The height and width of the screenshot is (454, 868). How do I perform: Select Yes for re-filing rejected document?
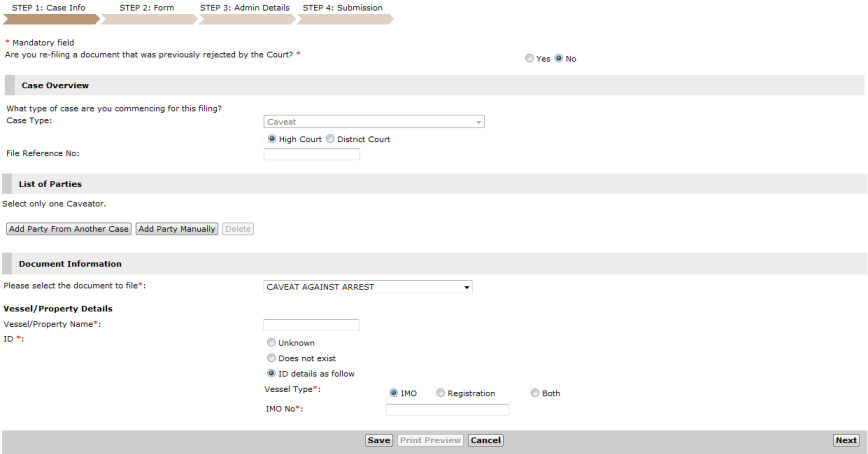coord(530,59)
